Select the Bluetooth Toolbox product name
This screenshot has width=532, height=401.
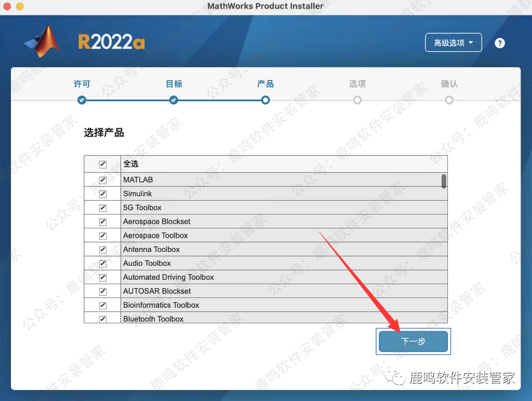[x=153, y=319]
